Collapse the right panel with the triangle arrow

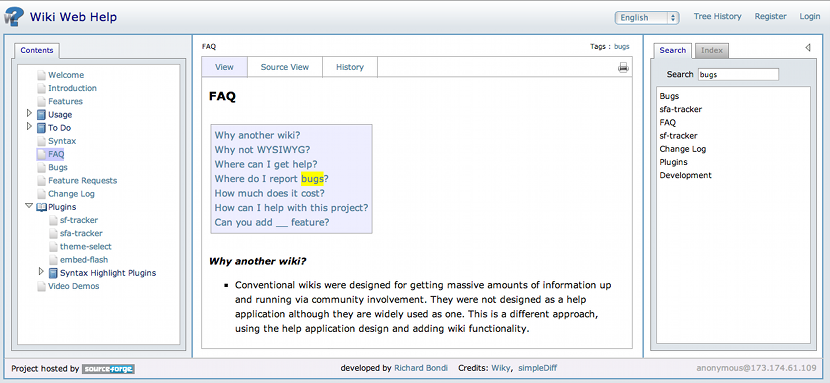[x=807, y=48]
